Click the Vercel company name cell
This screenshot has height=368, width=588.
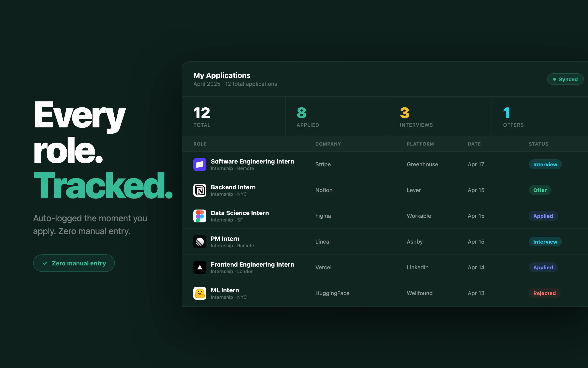(323, 267)
